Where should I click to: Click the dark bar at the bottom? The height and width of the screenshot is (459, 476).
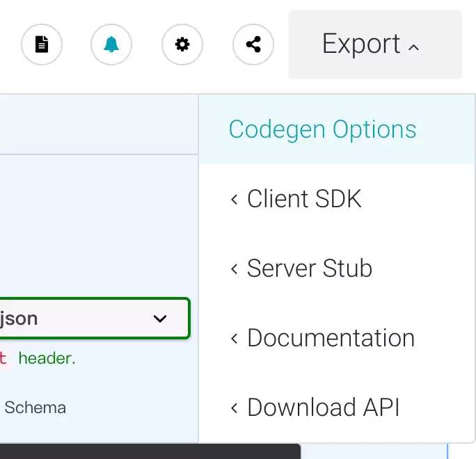[x=150, y=451]
